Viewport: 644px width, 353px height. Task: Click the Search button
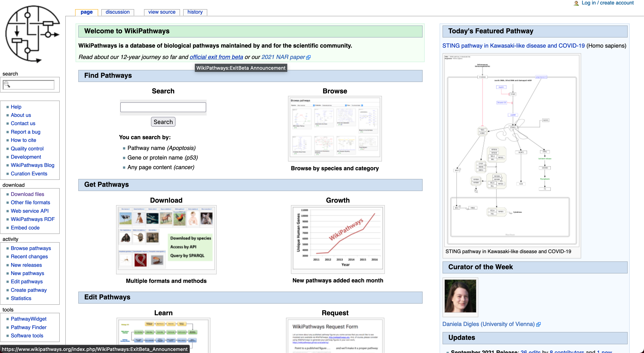click(x=163, y=122)
